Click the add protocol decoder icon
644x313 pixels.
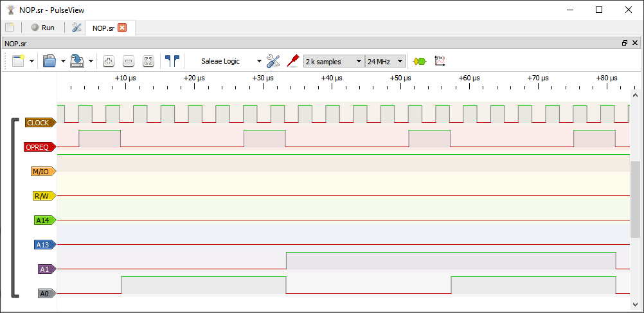419,61
